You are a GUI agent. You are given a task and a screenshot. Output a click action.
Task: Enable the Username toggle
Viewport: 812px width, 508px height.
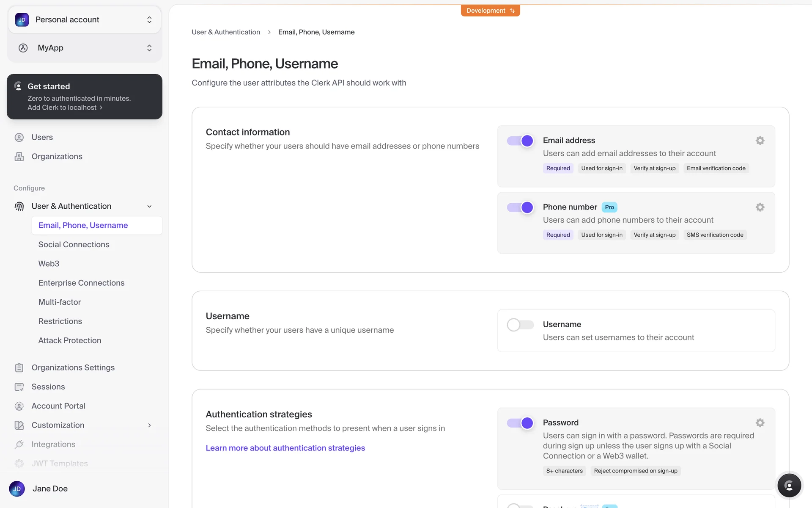point(520,325)
